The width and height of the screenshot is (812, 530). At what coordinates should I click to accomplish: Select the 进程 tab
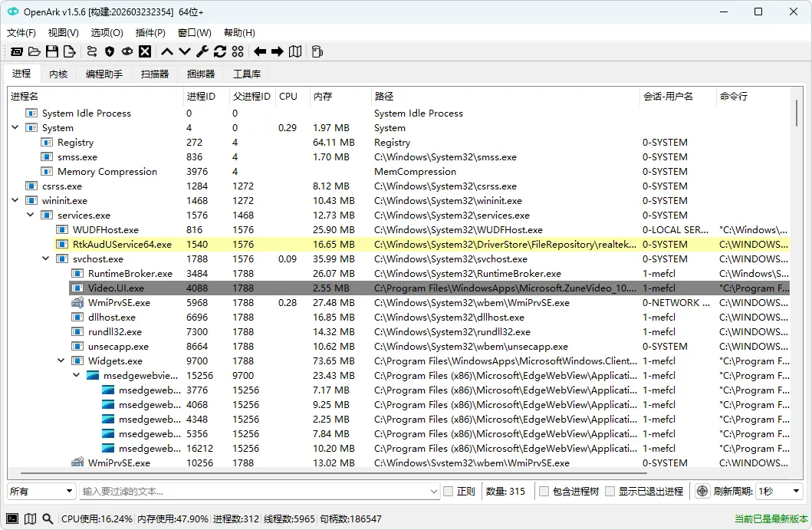tap(21, 73)
